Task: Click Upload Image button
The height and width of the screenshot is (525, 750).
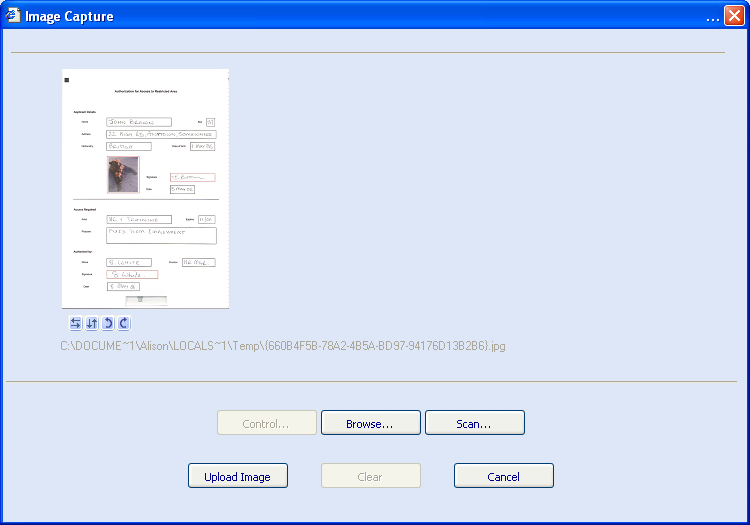Action: pyautogui.click(x=237, y=476)
